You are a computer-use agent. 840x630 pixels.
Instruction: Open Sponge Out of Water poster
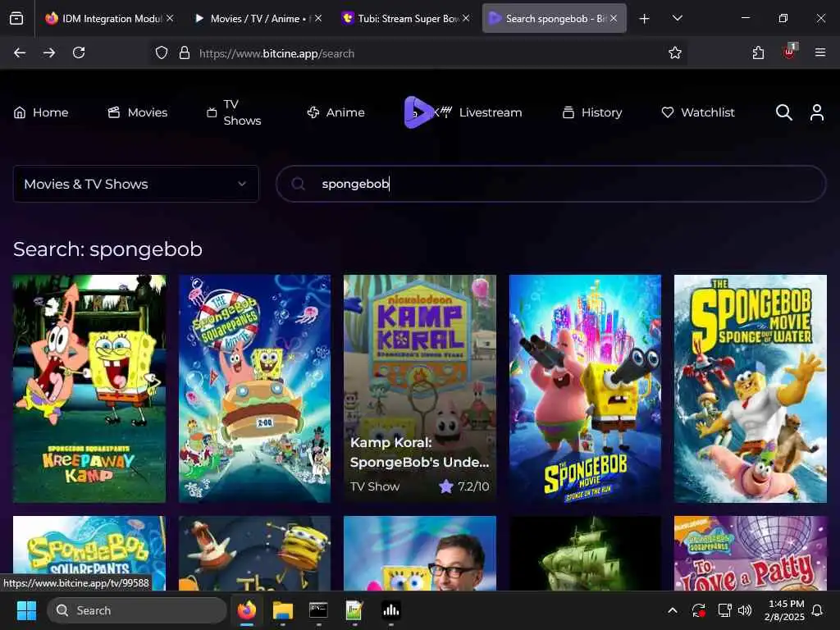coord(751,388)
